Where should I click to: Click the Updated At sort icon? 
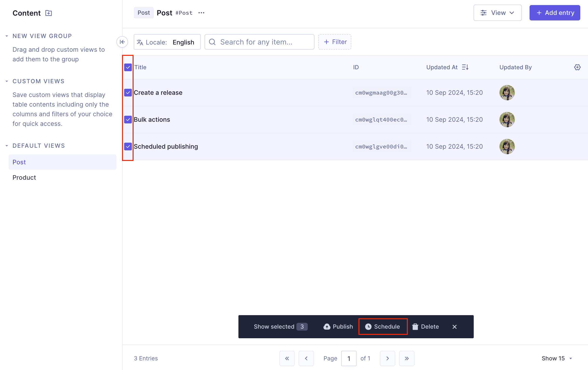(x=465, y=67)
